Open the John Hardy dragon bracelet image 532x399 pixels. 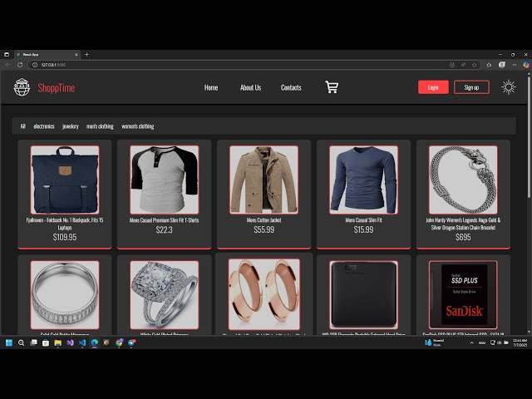463,180
